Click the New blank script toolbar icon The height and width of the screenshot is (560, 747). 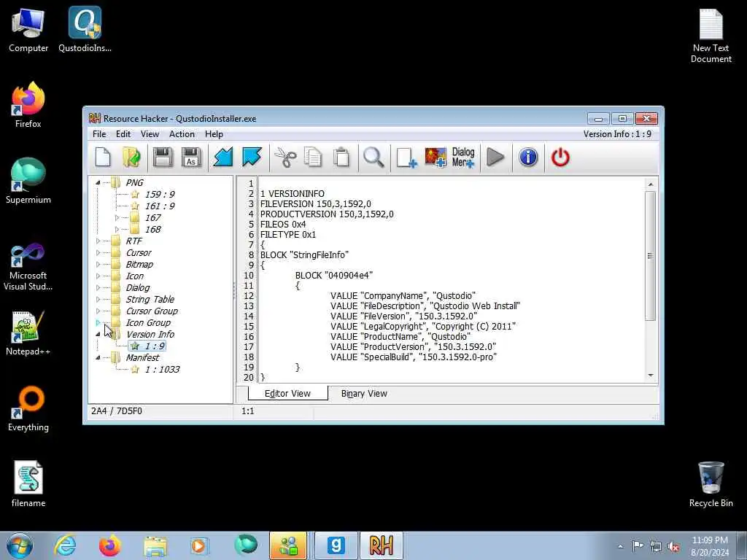103,157
